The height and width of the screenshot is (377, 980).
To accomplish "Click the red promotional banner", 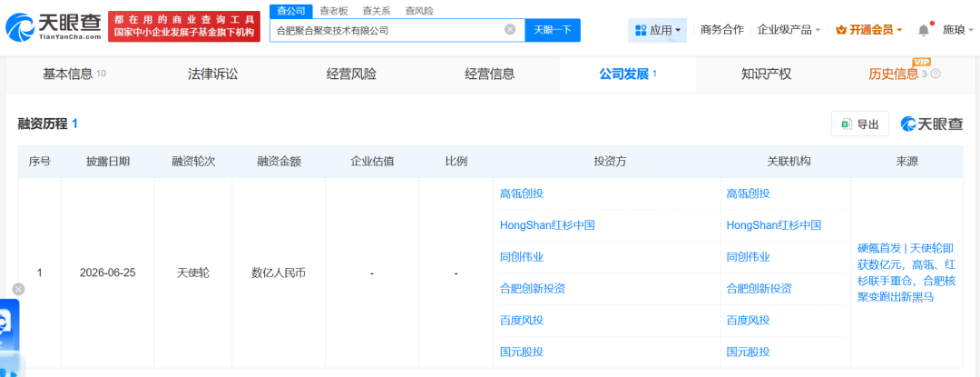I will 184,27.
